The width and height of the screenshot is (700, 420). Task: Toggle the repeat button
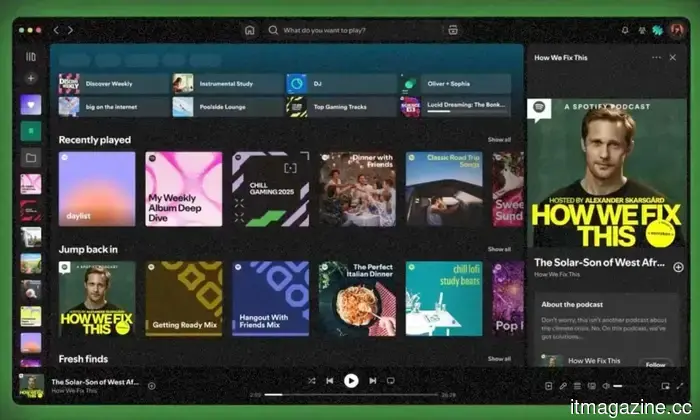coord(391,381)
